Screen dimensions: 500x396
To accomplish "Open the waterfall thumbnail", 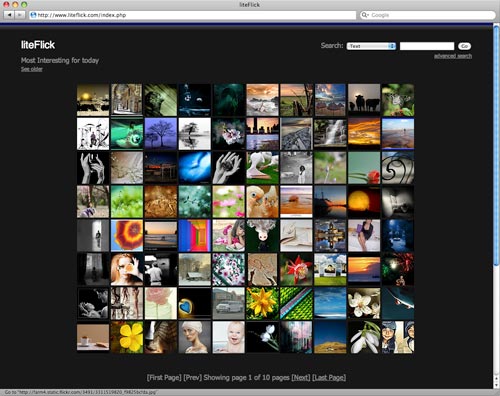I will (330, 134).
